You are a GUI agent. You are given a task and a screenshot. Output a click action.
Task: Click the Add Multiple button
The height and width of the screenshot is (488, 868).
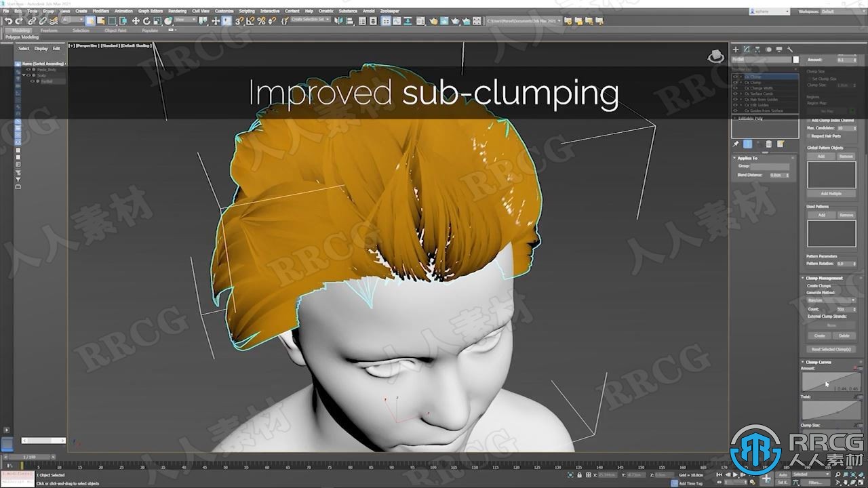point(831,193)
